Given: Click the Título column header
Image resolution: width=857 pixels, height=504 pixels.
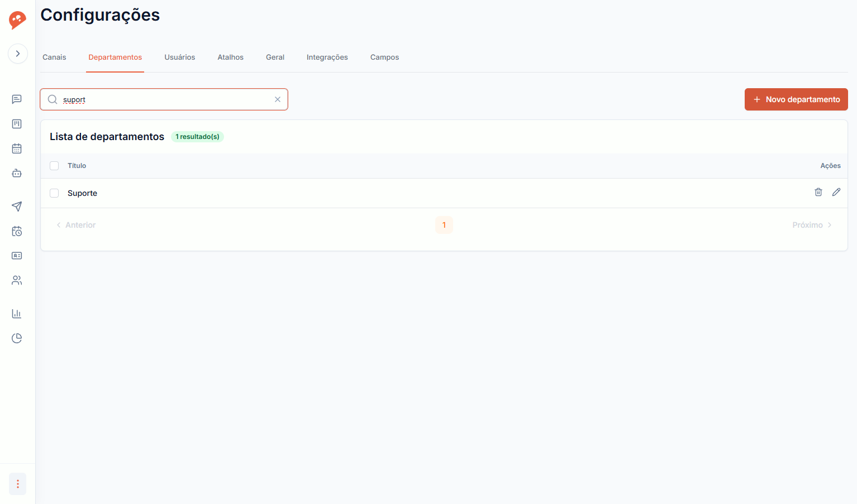Looking at the screenshot, I should 77,166.
